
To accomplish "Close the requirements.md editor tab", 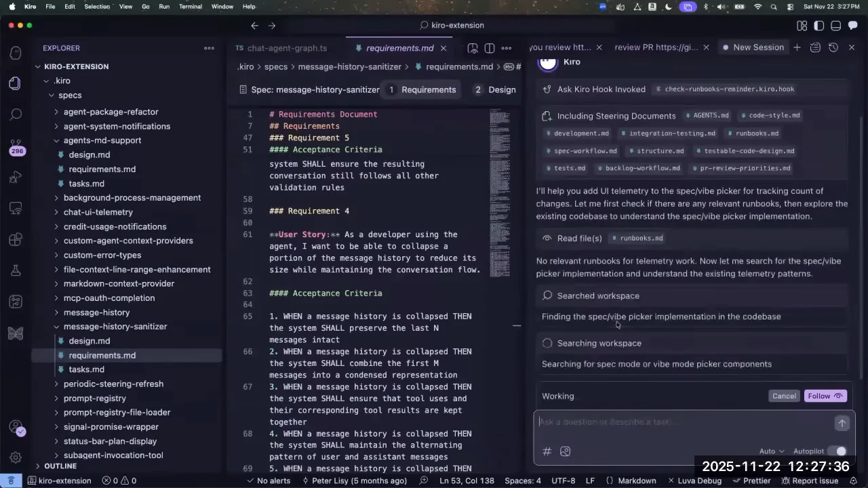I will 443,48.
